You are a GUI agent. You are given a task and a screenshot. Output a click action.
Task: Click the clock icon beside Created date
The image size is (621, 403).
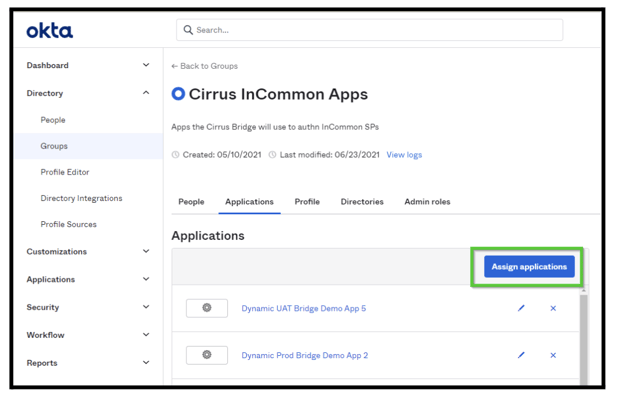[175, 155]
